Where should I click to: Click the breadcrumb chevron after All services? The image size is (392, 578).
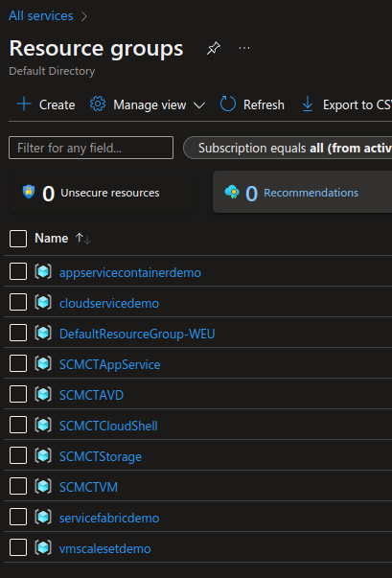(x=84, y=16)
